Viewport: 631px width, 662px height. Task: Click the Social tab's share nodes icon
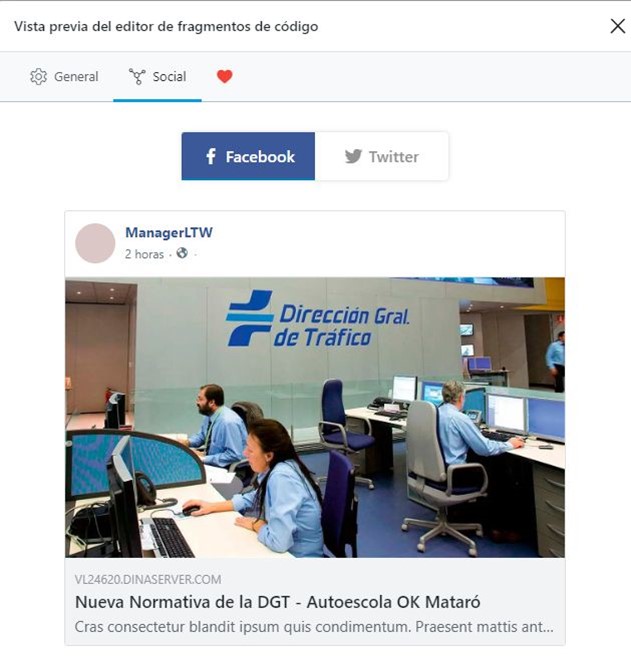point(137,76)
